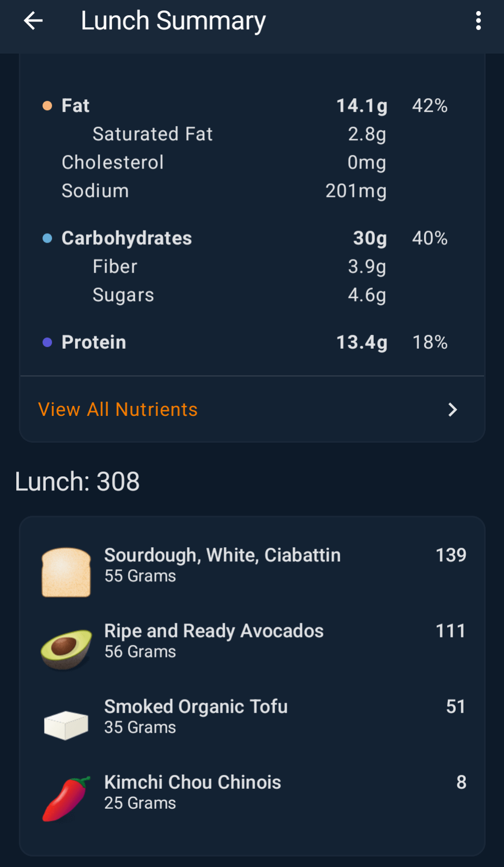Expand nutrients with the chevron arrow
Viewport: 504px width, 867px height.
[x=453, y=410]
